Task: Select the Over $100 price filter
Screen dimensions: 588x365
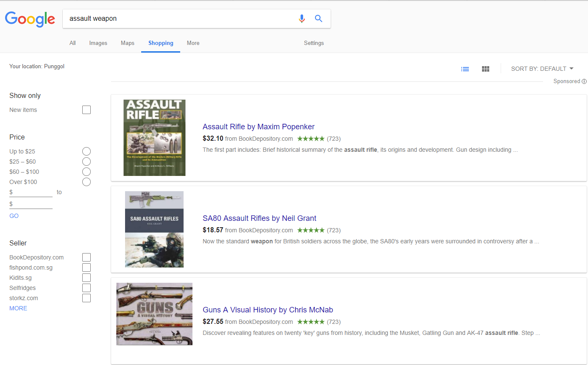Action: [86, 182]
